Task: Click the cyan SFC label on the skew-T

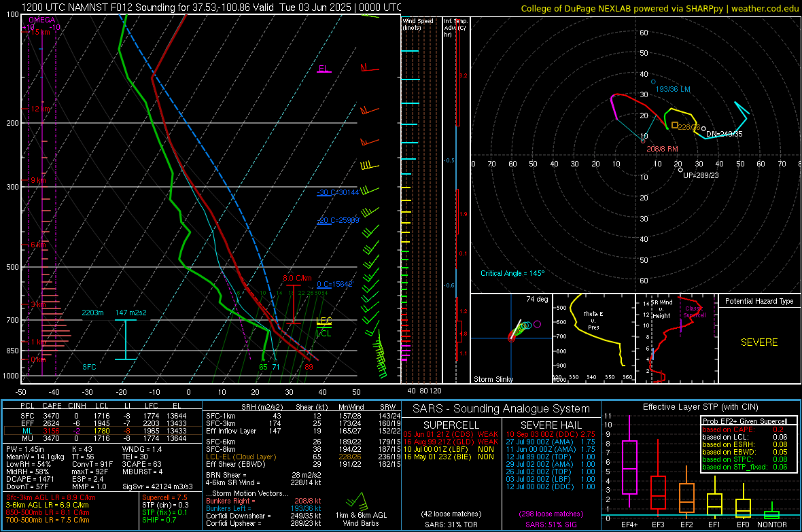Action: click(89, 367)
